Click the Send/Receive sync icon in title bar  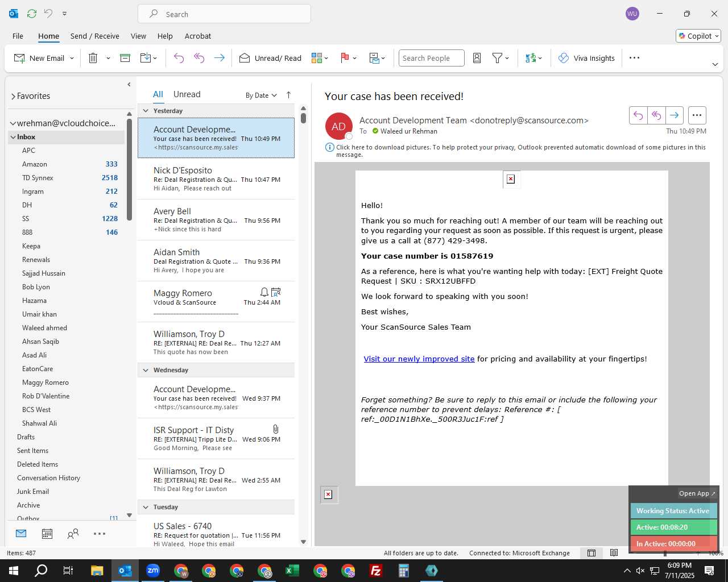(x=32, y=13)
